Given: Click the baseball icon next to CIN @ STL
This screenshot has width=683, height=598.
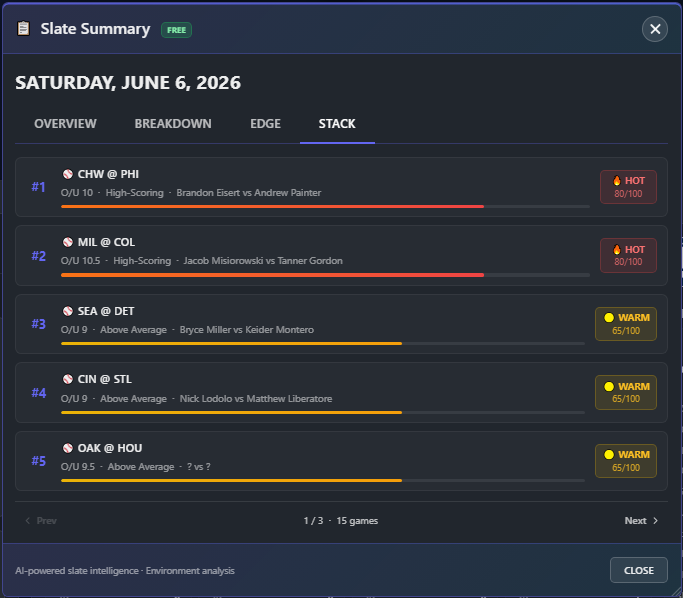Looking at the screenshot, I should click(68, 379).
